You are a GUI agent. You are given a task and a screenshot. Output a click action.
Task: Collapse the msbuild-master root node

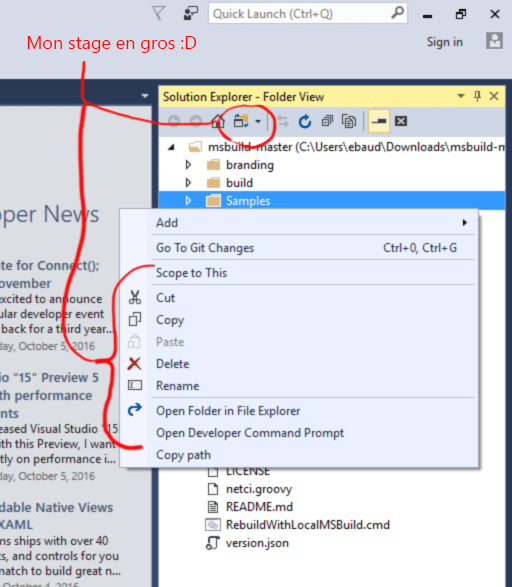pos(171,147)
